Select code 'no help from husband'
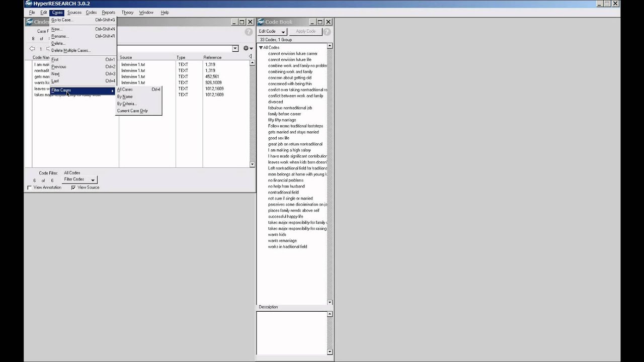 [x=286, y=187]
